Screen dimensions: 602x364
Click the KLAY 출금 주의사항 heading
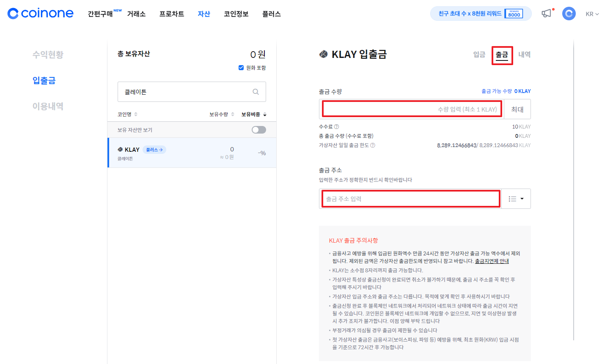(354, 241)
